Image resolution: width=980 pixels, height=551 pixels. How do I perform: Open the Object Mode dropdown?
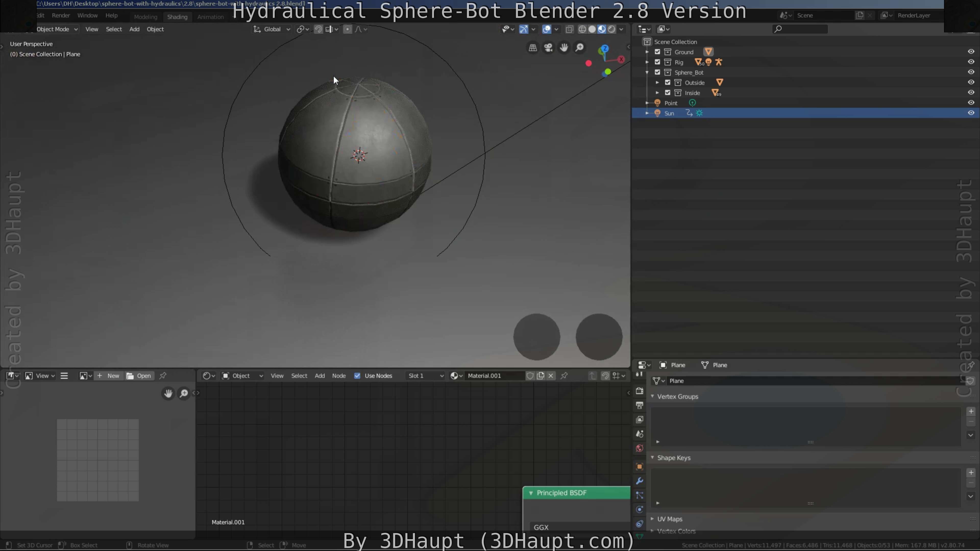click(57, 29)
